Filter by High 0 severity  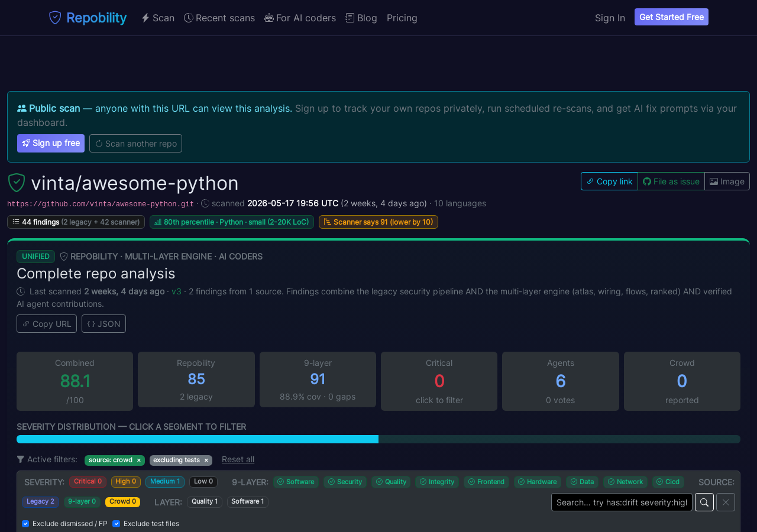[126, 482]
